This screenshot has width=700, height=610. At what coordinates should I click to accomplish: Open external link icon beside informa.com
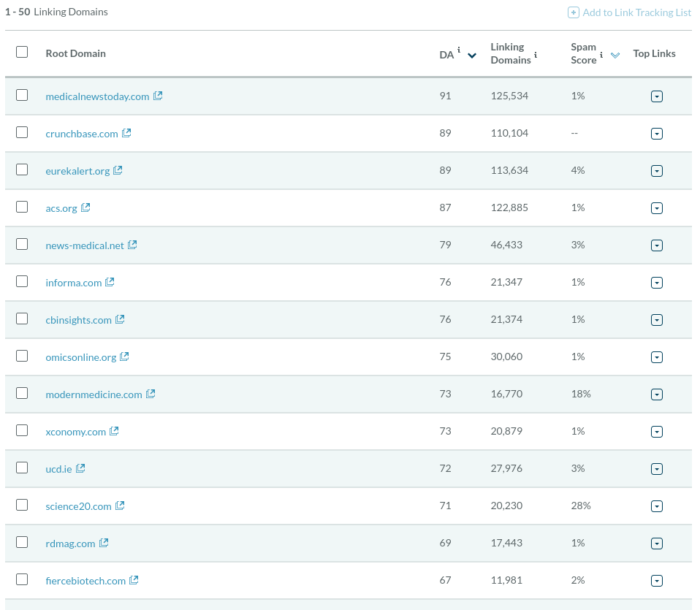[110, 282]
